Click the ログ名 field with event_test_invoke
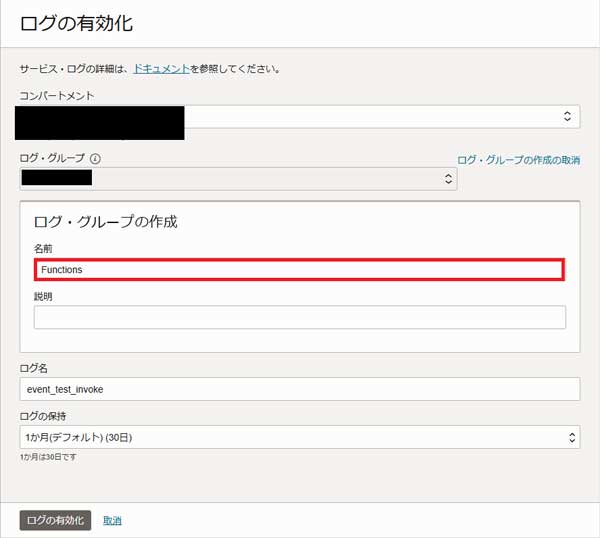The height and width of the screenshot is (538, 600). click(300, 389)
